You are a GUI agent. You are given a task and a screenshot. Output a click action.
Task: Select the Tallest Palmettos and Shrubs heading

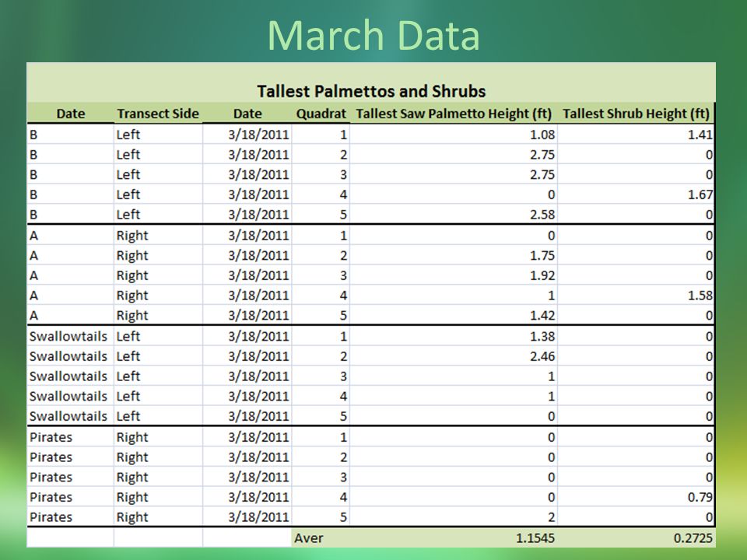371,91
